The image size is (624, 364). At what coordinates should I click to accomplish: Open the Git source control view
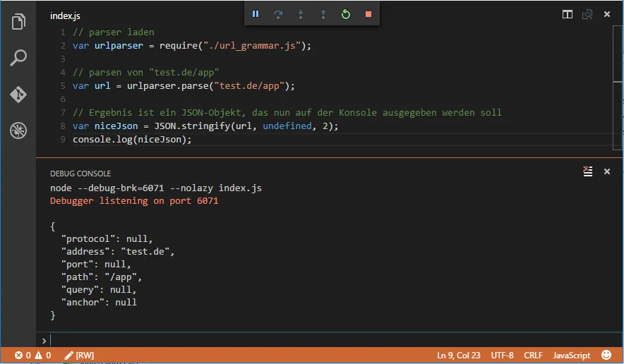click(x=18, y=95)
